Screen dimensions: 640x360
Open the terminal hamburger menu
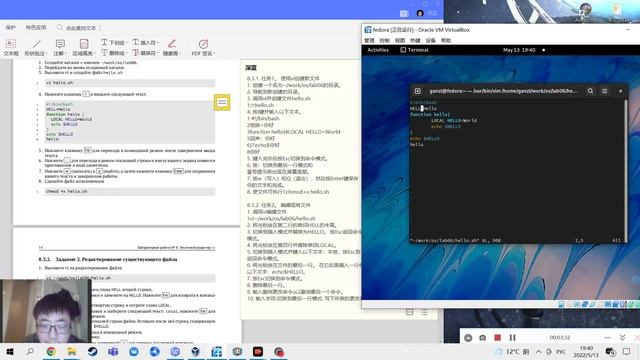point(604,91)
